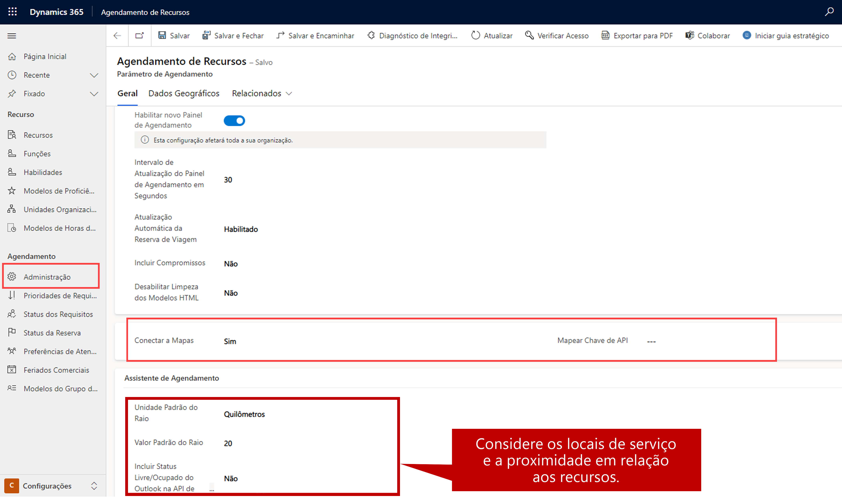Click the Verificar Acesso key icon
The width and height of the screenshot is (842, 504).
529,35
